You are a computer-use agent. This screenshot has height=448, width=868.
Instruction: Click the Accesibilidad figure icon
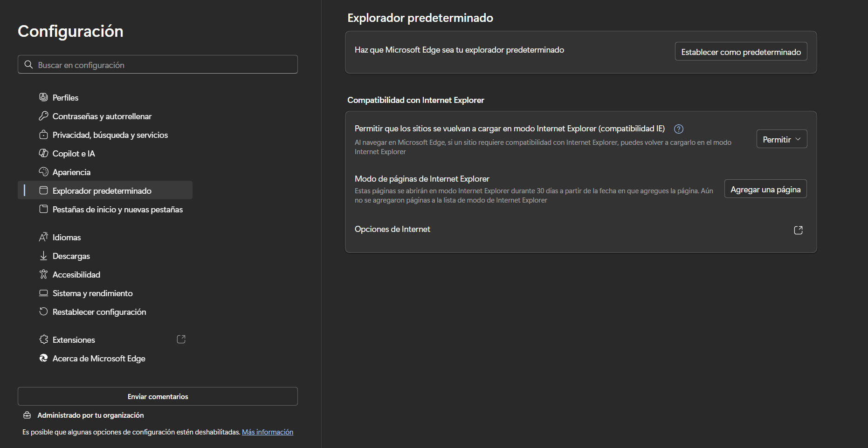43,274
